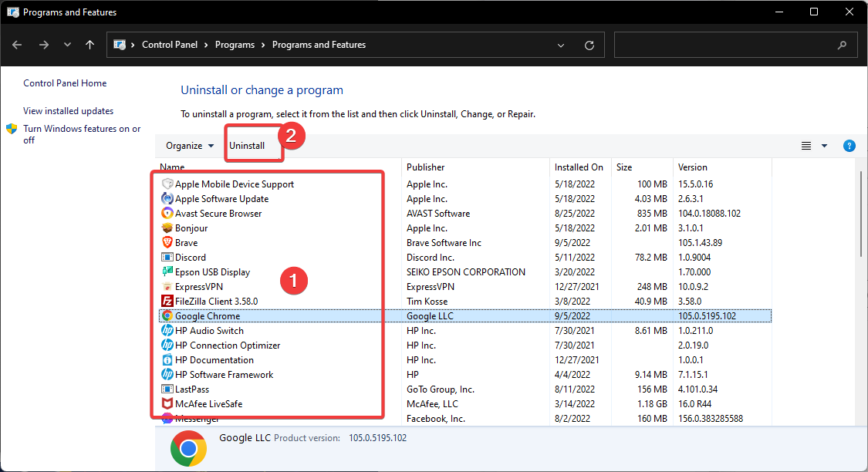Open the more view options arrow
This screenshot has height=472, width=868.
pyautogui.click(x=824, y=146)
